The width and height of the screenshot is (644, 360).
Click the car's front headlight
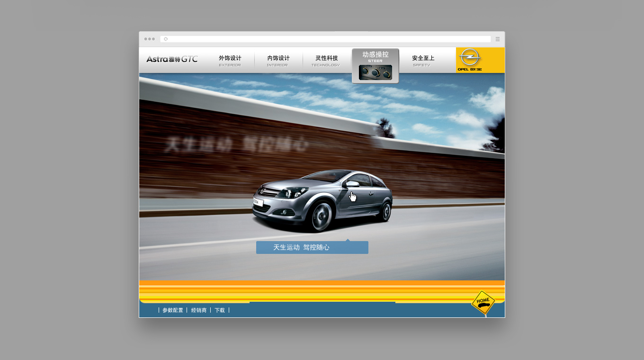coord(289,193)
